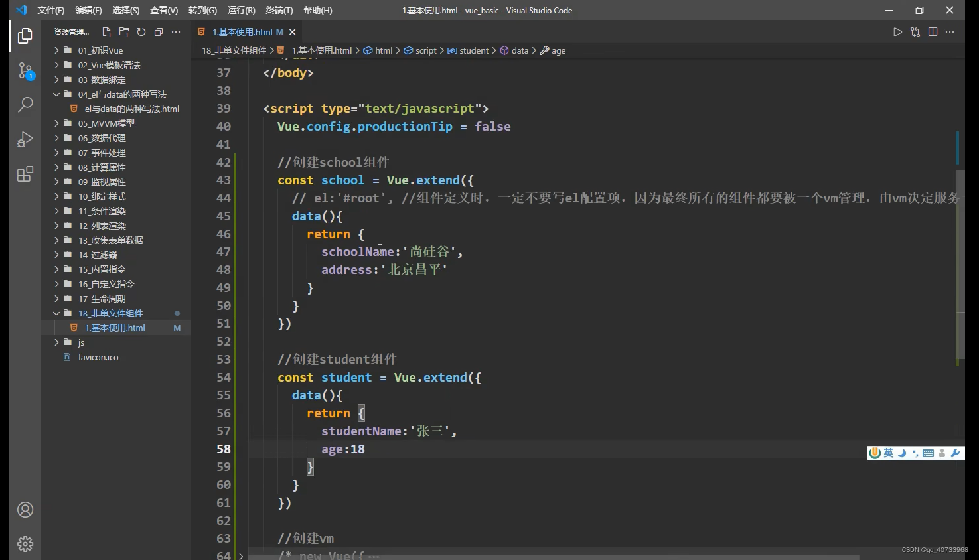The image size is (979, 560).
Task: Open the Manage gear settings icon
Action: click(x=25, y=544)
